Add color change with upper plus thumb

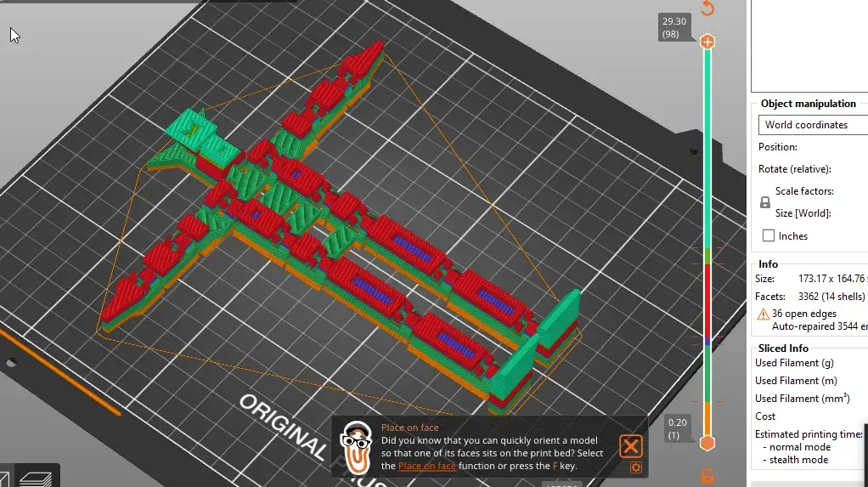pos(707,42)
